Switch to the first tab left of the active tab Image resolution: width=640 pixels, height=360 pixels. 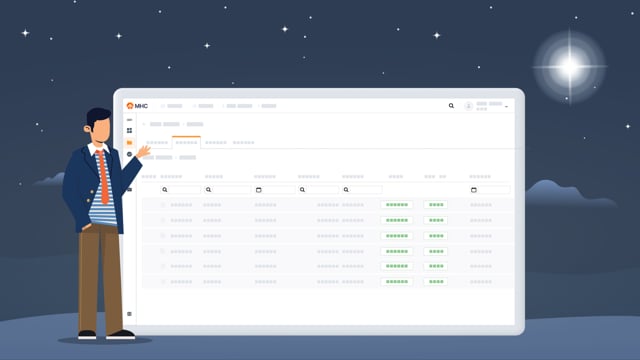point(157,143)
